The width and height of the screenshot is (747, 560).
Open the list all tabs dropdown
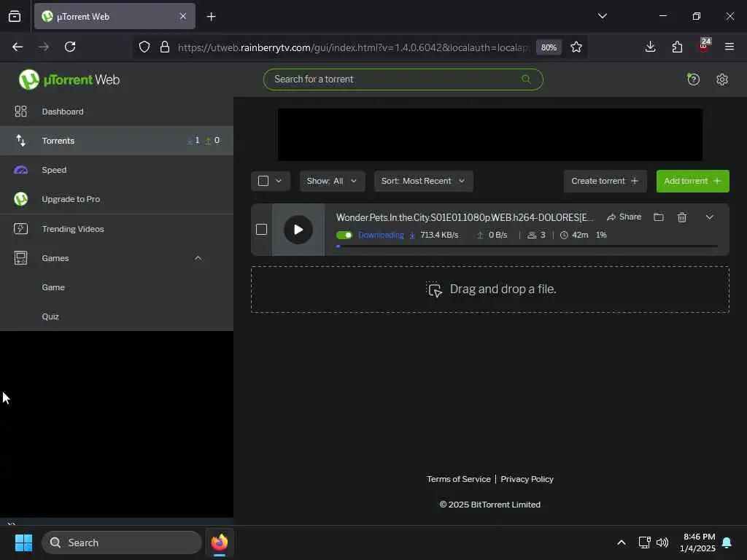[602, 16]
